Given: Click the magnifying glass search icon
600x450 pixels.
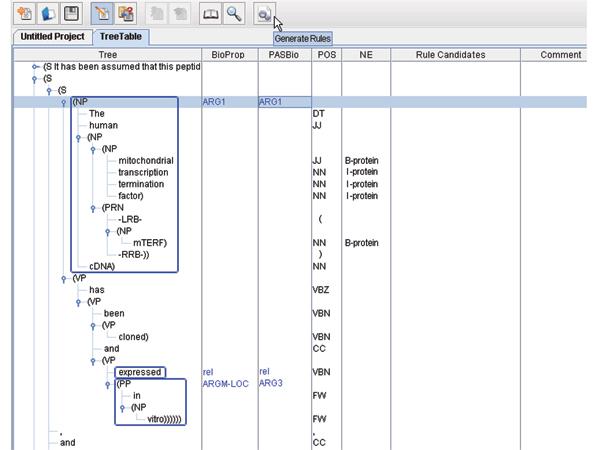Looking at the screenshot, I should pos(233,14).
